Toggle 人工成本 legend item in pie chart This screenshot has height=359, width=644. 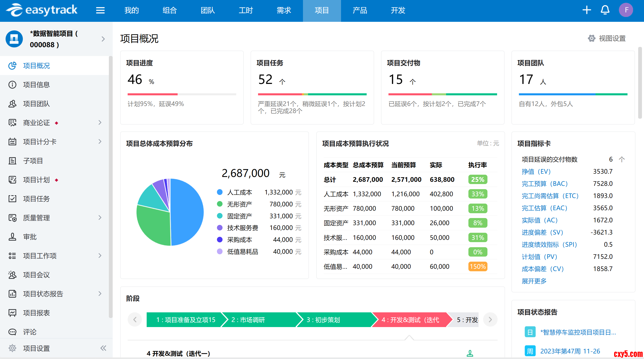[239, 192]
